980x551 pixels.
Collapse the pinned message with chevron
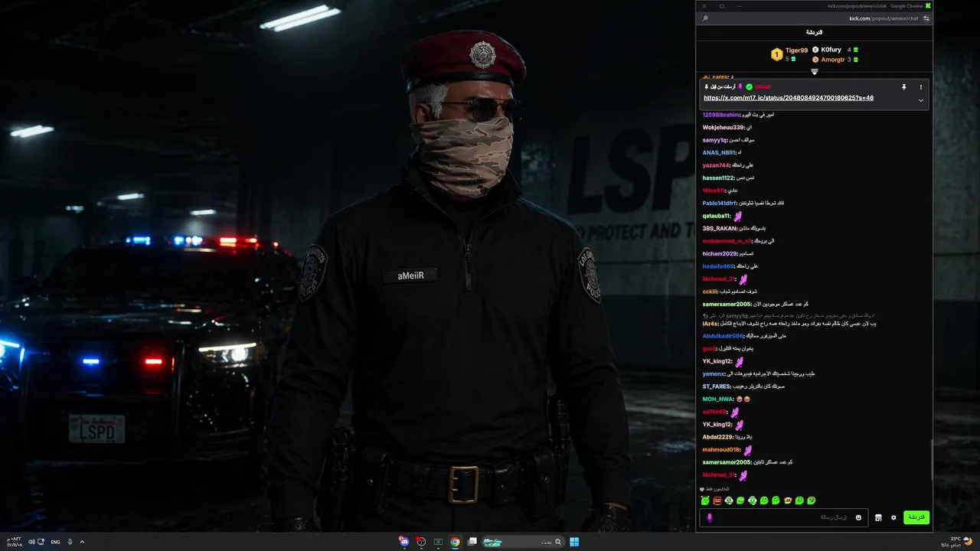coord(920,100)
